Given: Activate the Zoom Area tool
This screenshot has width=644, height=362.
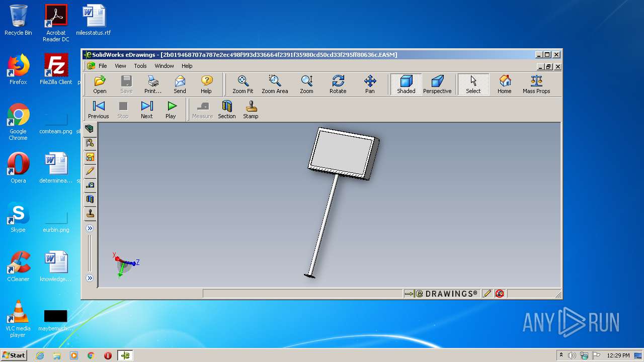Looking at the screenshot, I should coord(275,84).
